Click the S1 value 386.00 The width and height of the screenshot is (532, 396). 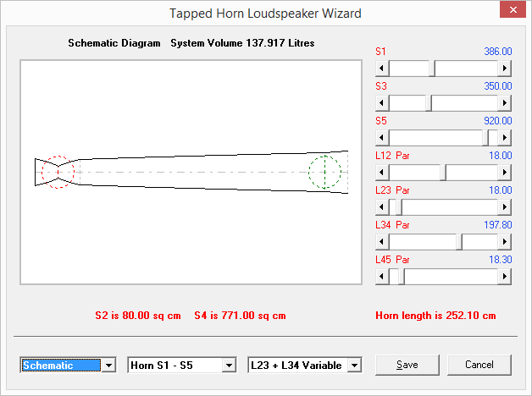[498, 52]
